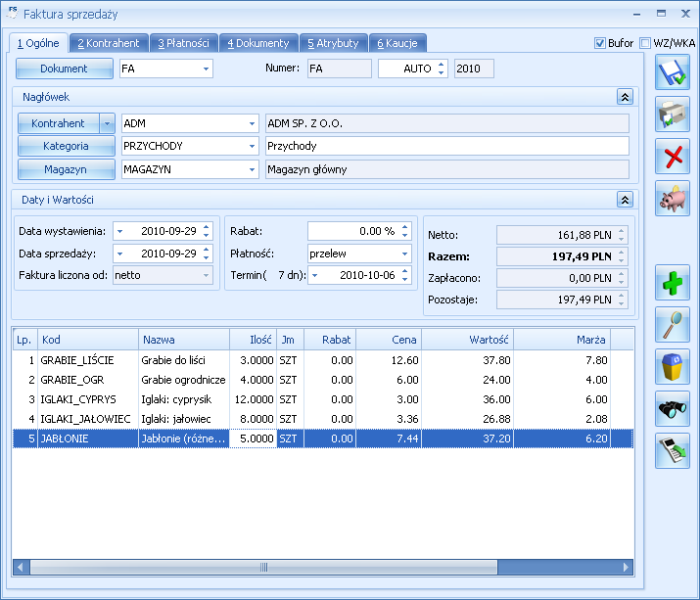Screen dimensions: 700x600
Task: Click the printer icon to print the invoice
Action: point(673,115)
